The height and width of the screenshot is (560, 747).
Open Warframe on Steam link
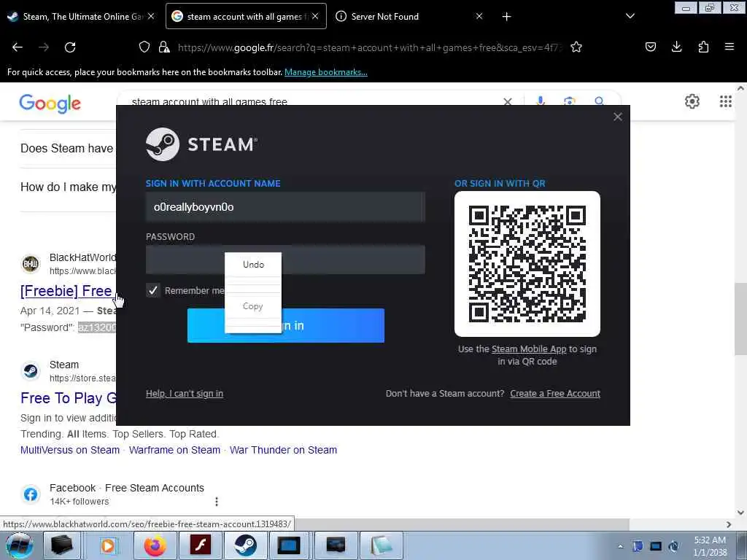click(x=175, y=450)
